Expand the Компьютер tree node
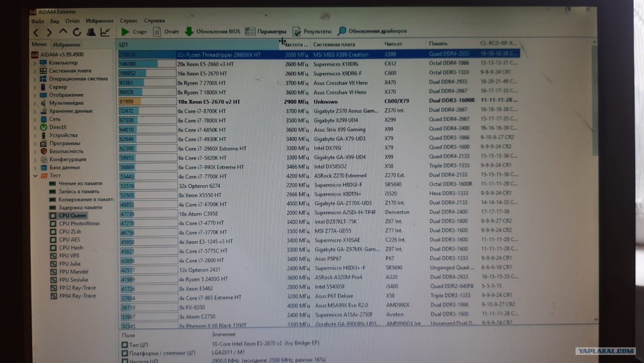 (x=35, y=63)
